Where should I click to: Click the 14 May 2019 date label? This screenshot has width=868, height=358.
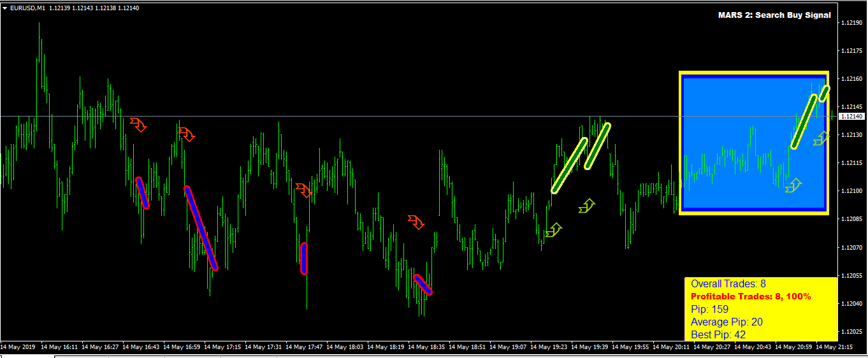[18, 348]
